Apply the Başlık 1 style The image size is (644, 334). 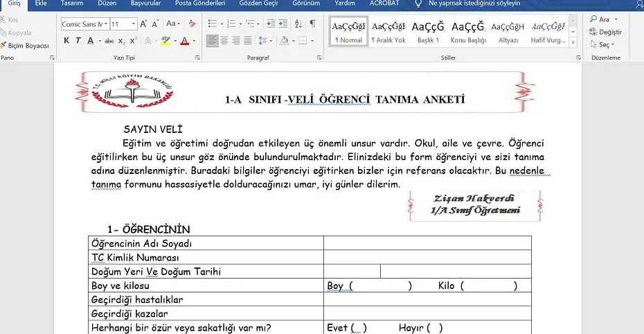click(428, 32)
